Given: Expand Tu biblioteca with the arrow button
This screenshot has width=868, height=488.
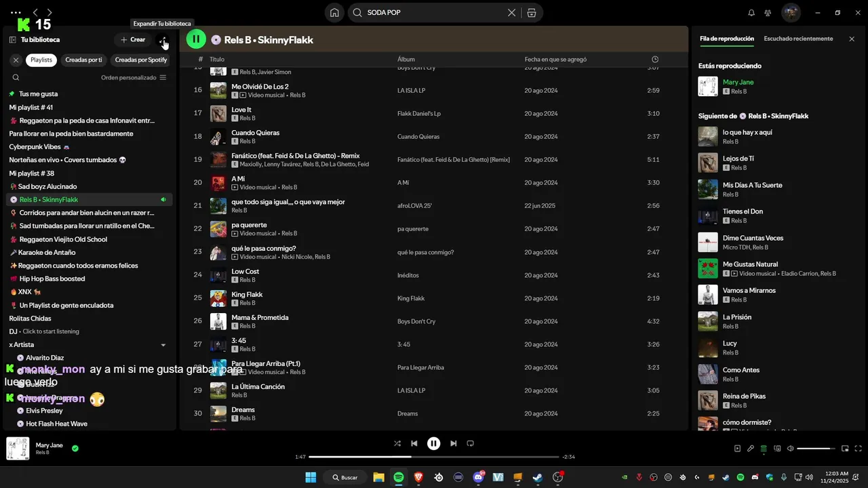Looking at the screenshot, I should click(163, 40).
